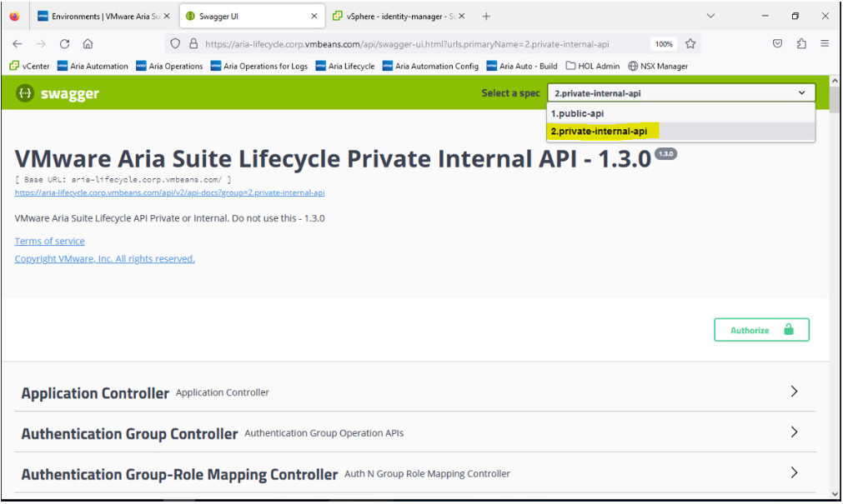This screenshot has width=843, height=504.
Task: Bookmark this page with the star icon
Action: point(690,44)
